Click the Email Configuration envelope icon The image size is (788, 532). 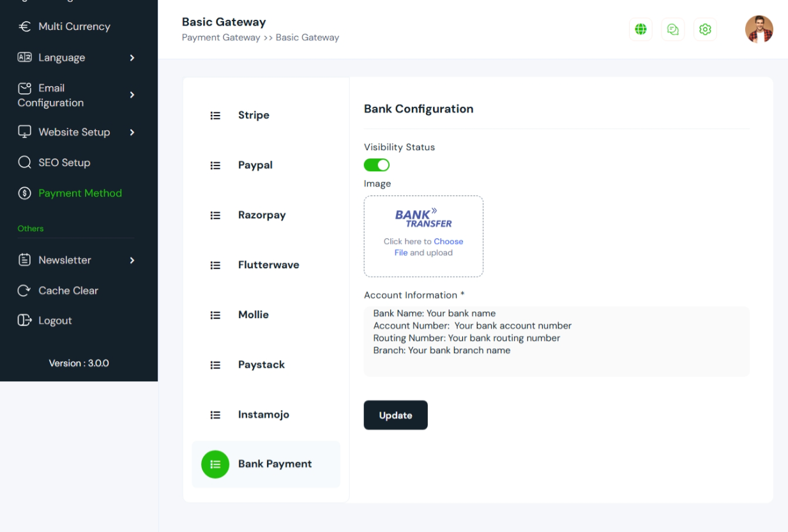click(24, 88)
